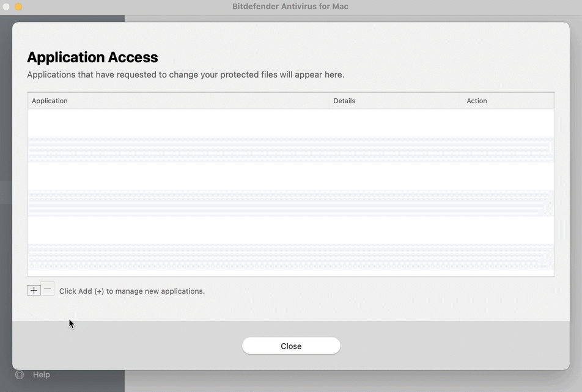Click the 'Bitdefender Antivirus for Mac' window title

(290, 6)
